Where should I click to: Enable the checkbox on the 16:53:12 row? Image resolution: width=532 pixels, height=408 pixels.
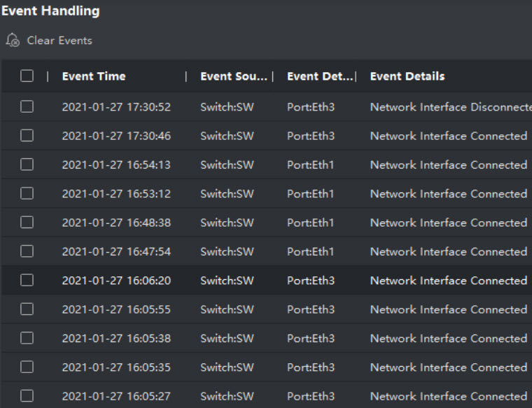click(x=27, y=193)
